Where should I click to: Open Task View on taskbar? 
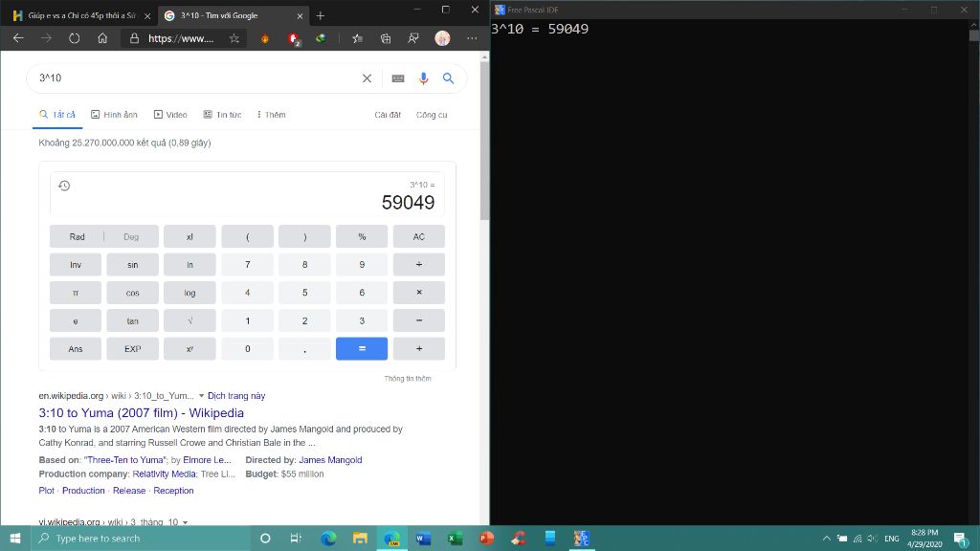click(297, 538)
